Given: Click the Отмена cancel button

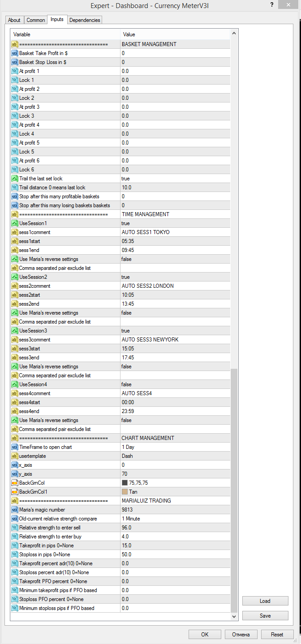Looking at the screenshot, I should (241, 634).
